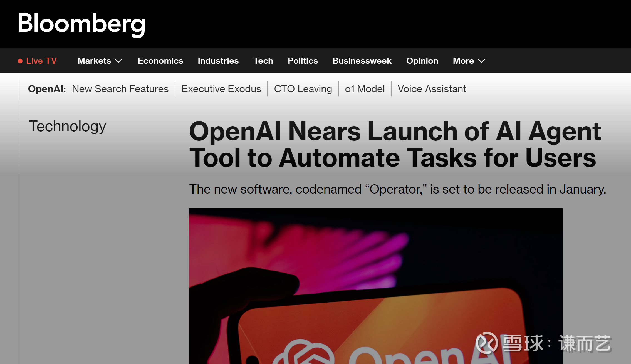Open the Live TV link
This screenshot has height=364, width=631.
coord(41,61)
